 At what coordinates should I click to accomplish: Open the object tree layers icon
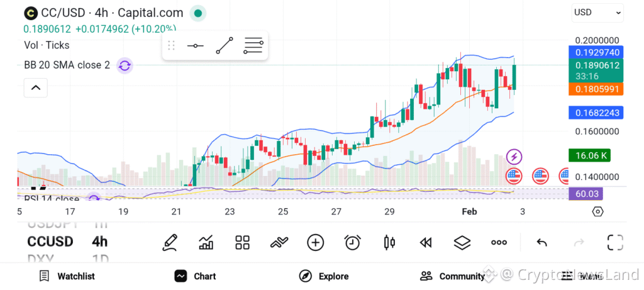point(462,242)
